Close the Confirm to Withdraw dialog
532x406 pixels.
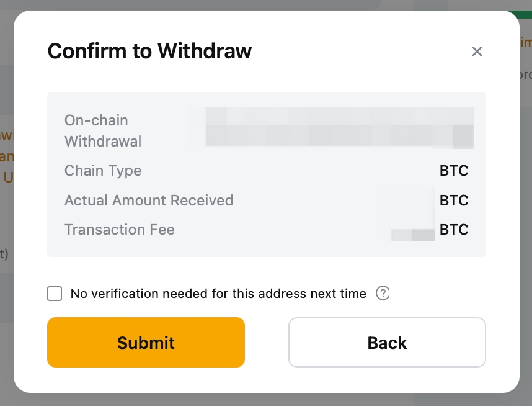pyautogui.click(x=477, y=52)
